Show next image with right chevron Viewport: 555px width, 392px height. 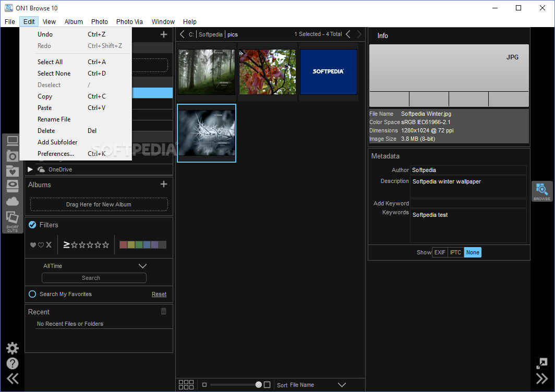(359, 34)
